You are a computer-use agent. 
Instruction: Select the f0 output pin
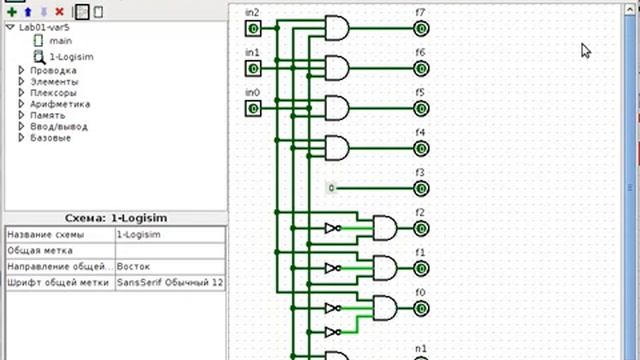click(x=421, y=309)
